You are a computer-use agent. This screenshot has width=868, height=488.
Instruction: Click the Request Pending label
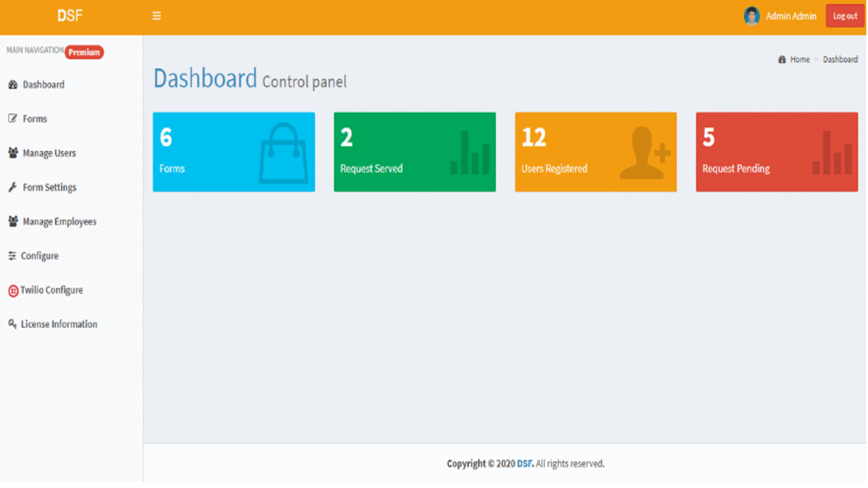click(736, 169)
